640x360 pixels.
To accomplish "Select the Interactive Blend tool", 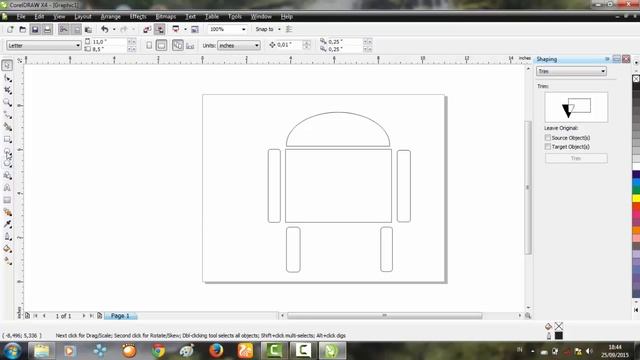I will coord(7,212).
